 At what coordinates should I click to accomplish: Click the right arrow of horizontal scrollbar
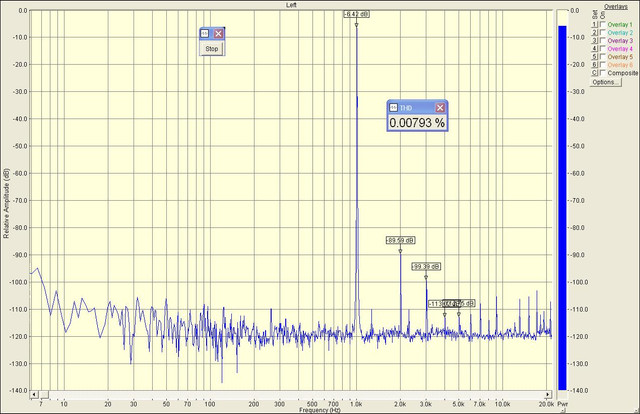pyautogui.click(x=548, y=394)
